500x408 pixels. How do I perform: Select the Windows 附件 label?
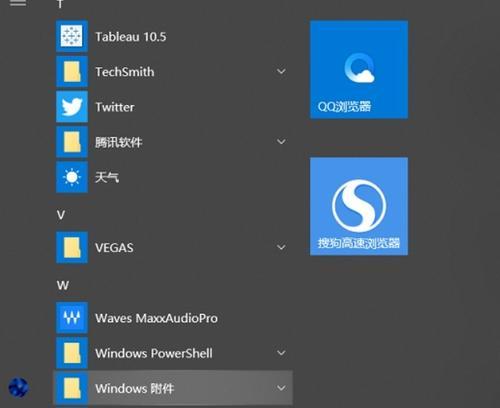(x=134, y=389)
